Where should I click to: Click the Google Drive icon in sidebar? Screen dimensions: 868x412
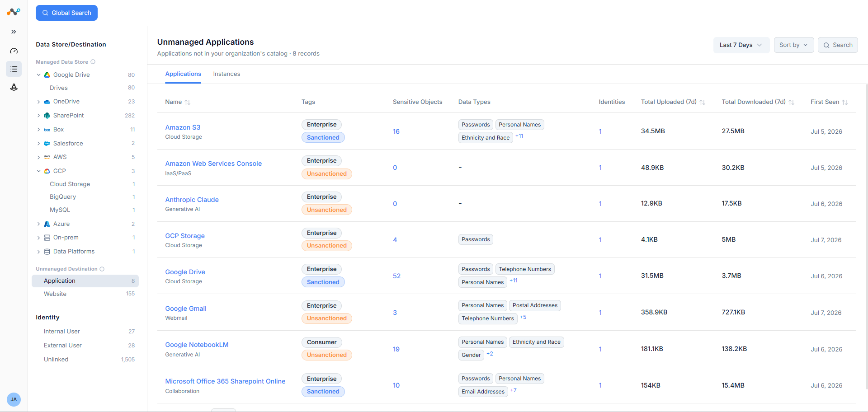pos(47,75)
